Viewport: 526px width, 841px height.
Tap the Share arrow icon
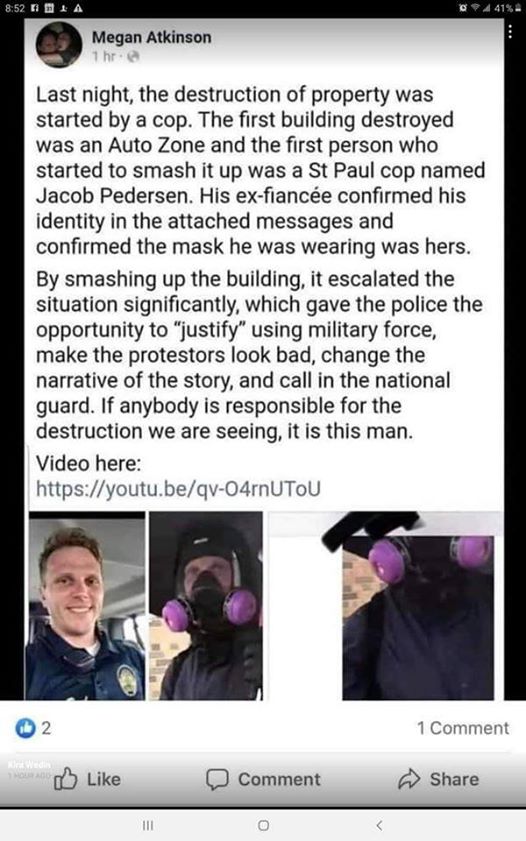click(409, 779)
